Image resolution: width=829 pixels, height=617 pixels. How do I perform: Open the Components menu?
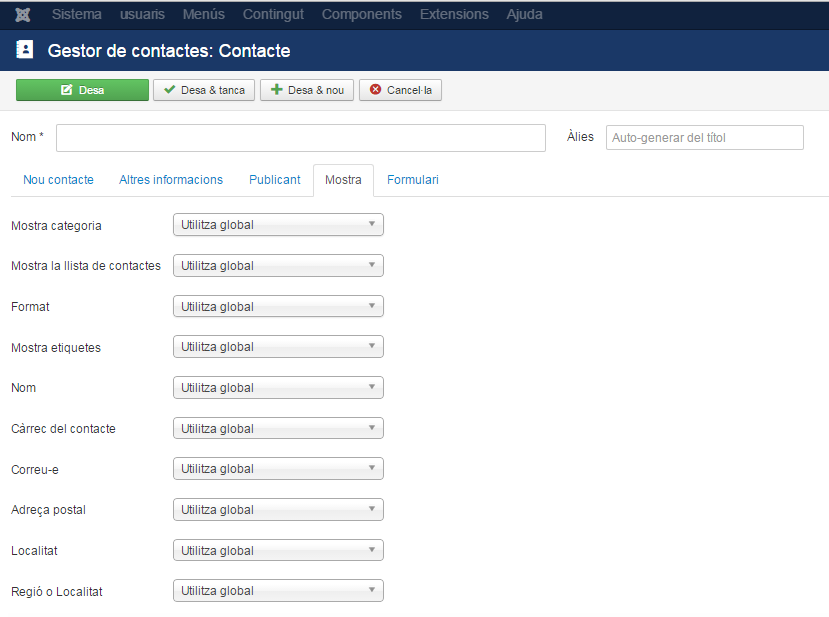(361, 14)
